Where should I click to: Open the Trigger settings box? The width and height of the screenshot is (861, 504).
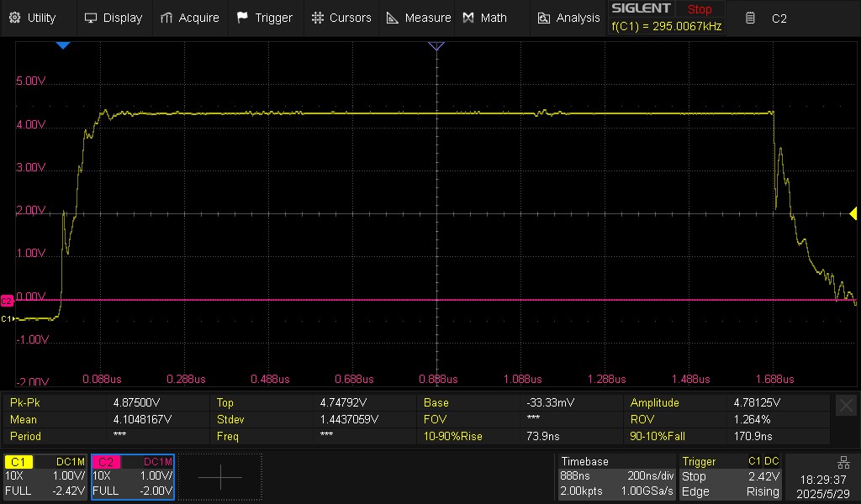pos(729,476)
